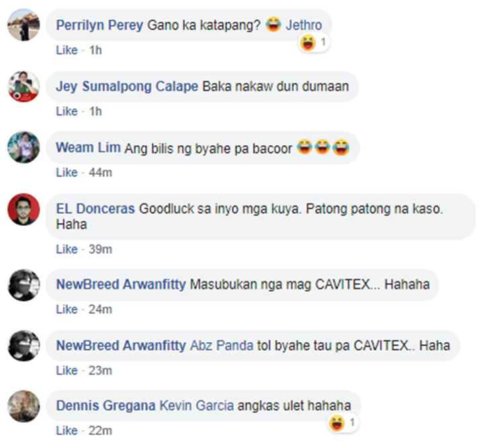Like Jey Sumalpong Calape's comment
The image size is (504, 445).
[x=67, y=112]
